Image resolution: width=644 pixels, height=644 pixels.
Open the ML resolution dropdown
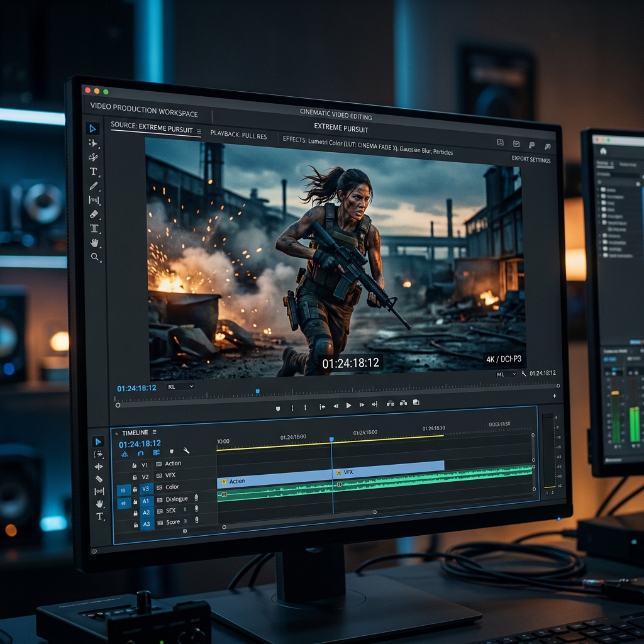pyautogui.click(x=506, y=374)
